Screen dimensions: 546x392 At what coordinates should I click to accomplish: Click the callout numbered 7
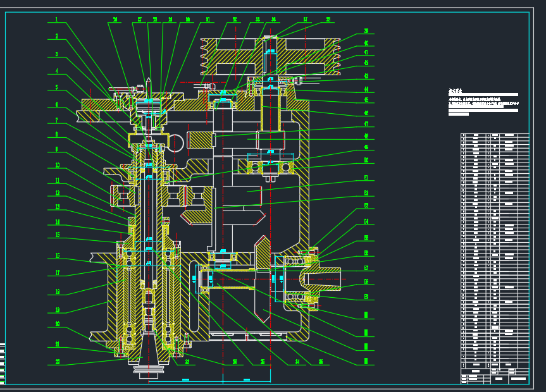point(56,121)
